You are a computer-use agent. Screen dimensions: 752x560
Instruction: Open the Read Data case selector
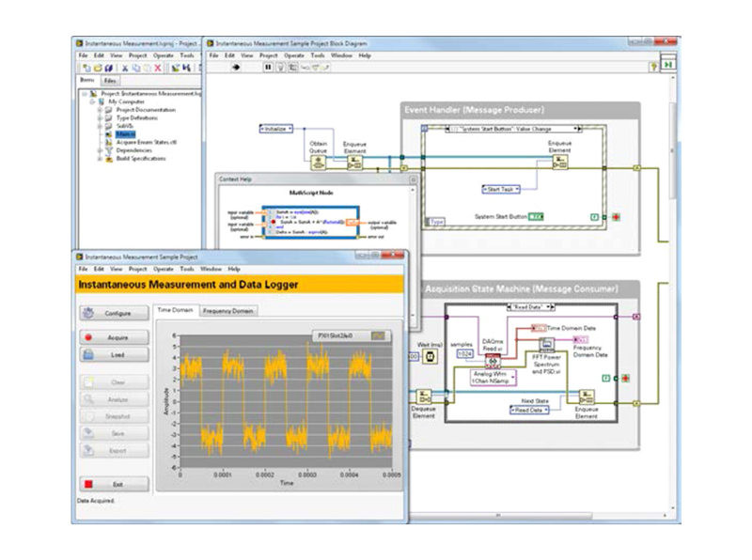click(529, 306)
